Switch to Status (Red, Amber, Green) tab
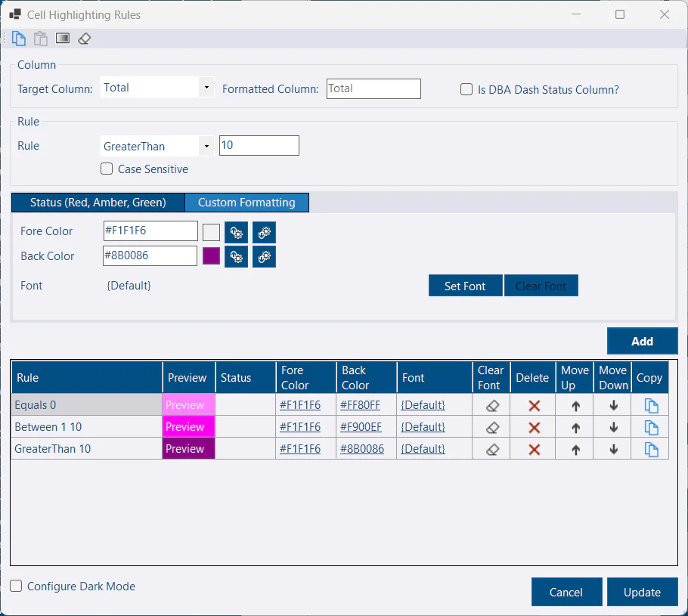Screen dimensions: 688x616 98,203
